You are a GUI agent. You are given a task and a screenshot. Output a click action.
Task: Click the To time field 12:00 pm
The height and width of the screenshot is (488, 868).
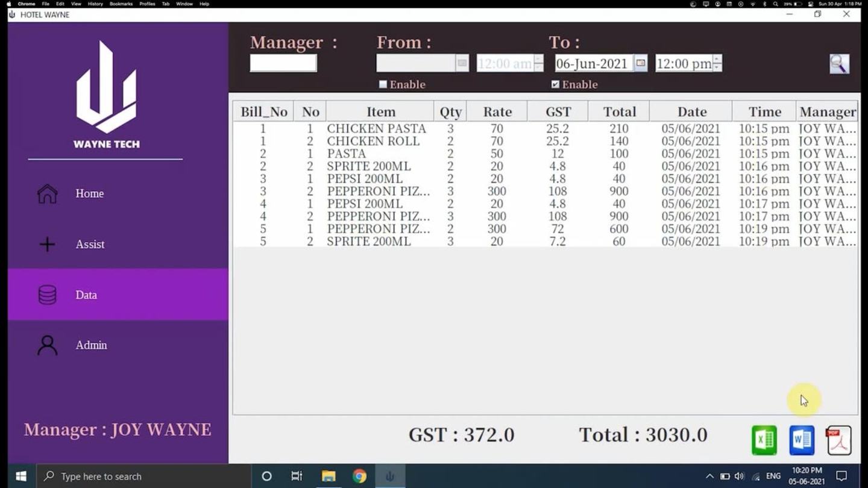point(684,63)
